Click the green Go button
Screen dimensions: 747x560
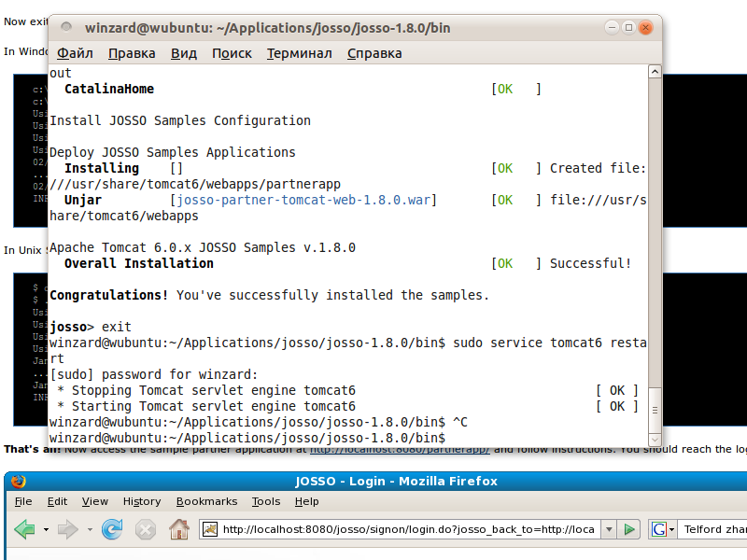pyautogui.click(x=629, y=529)
